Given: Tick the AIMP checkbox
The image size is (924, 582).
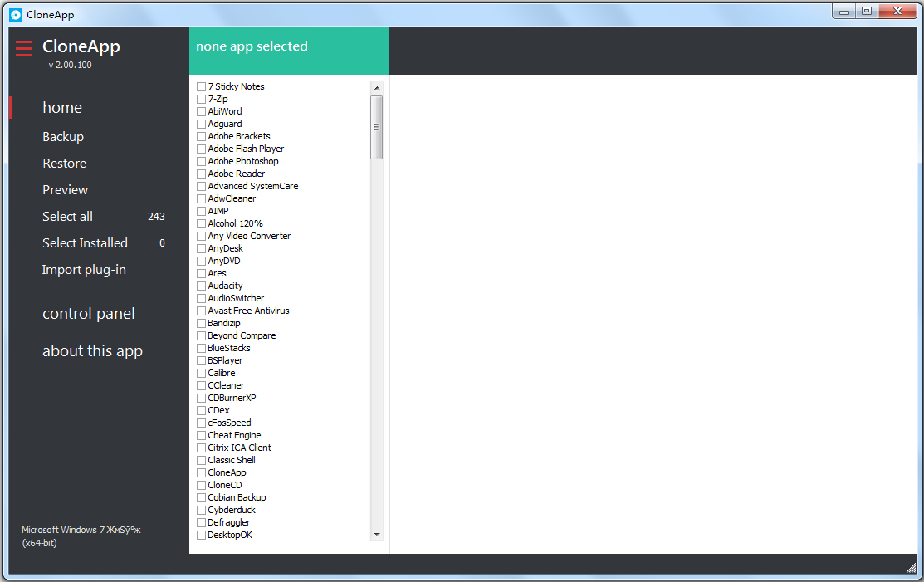Looking at the screenshot, I should pyautogui.click(x=202, y=211).
